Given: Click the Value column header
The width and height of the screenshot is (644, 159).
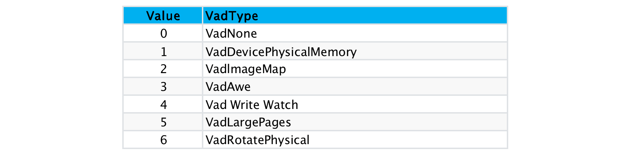Looking at the screenshot, I should tap(163, 16).
